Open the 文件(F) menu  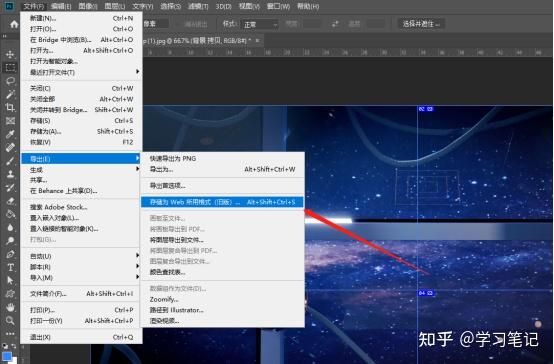(34, 6)
